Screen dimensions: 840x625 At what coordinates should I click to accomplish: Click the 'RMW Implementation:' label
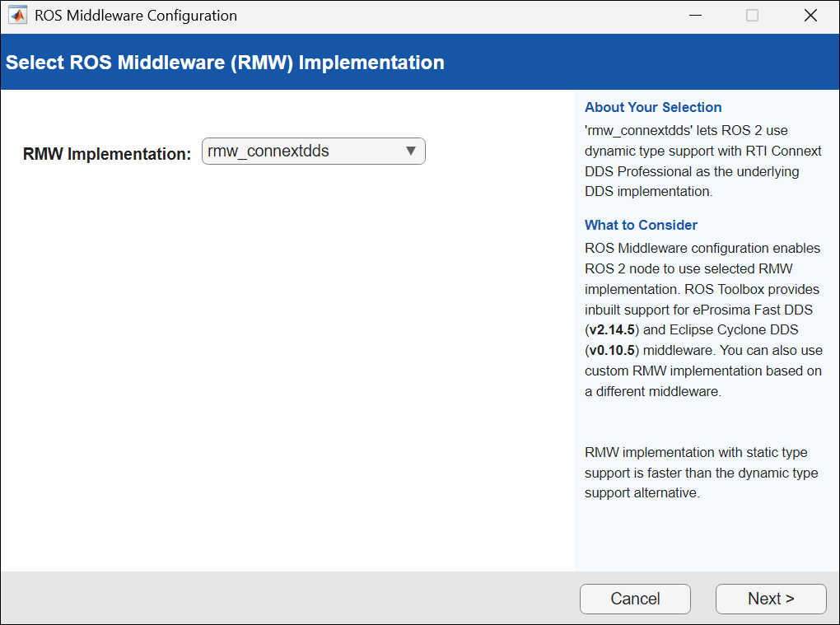pyautogui.click(x=107, y=154)
